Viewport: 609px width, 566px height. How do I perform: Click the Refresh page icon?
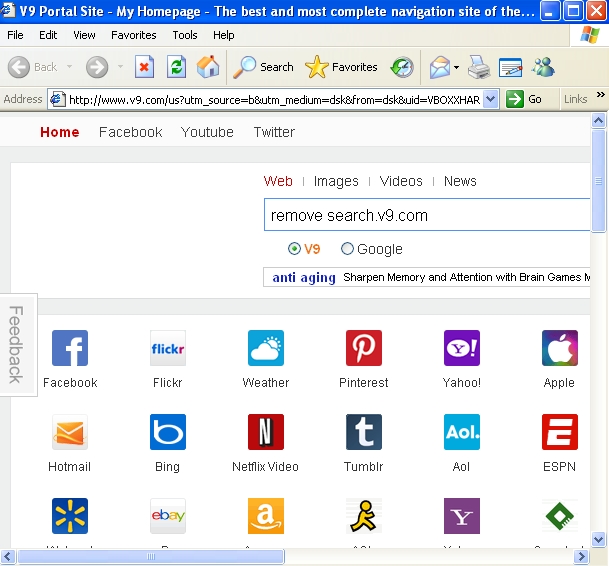(176, 68)
